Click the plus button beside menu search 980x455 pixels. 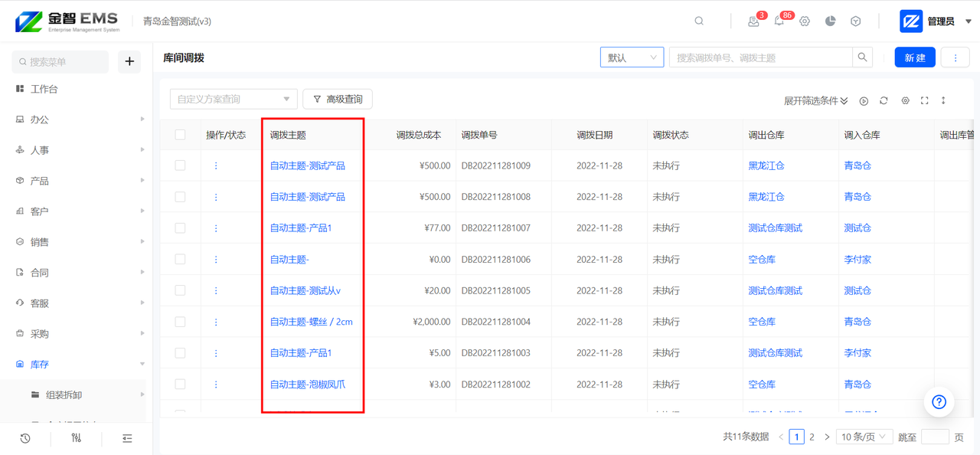pyautogui.click(x=129, y=61)
